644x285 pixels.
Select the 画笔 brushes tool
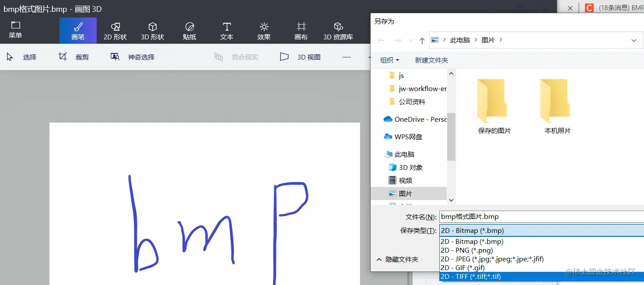[78, 31]
